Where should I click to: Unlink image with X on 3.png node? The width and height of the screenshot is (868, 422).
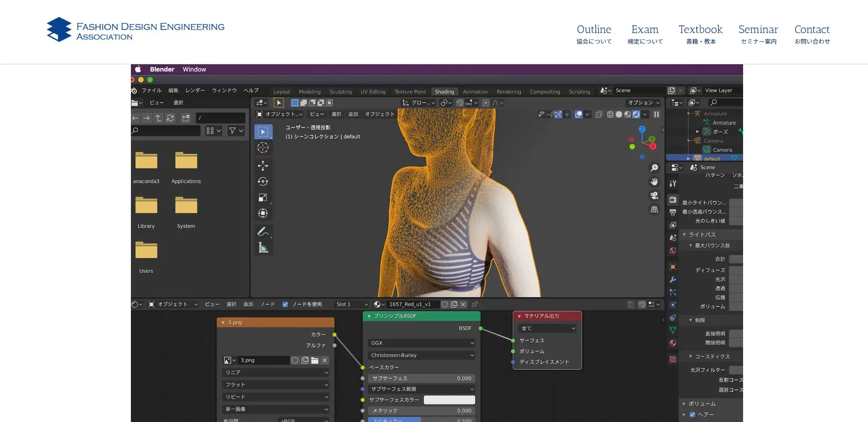tap(325, 360)
